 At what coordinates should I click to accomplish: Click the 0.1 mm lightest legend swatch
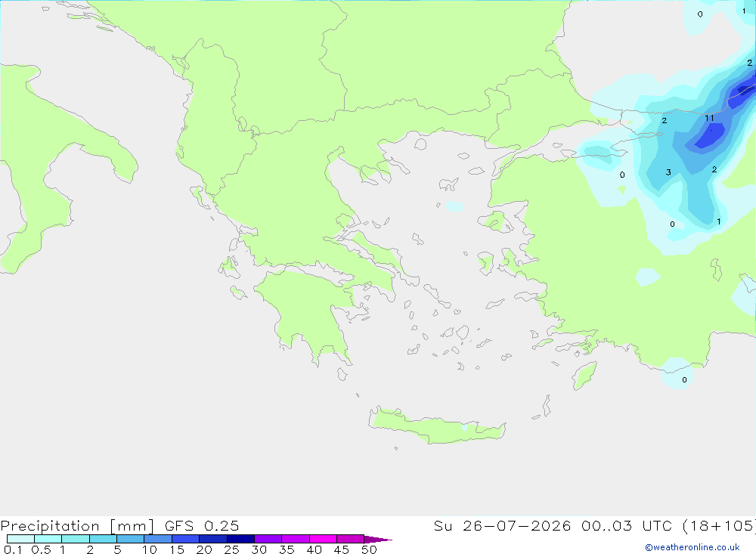click(20, 539)
